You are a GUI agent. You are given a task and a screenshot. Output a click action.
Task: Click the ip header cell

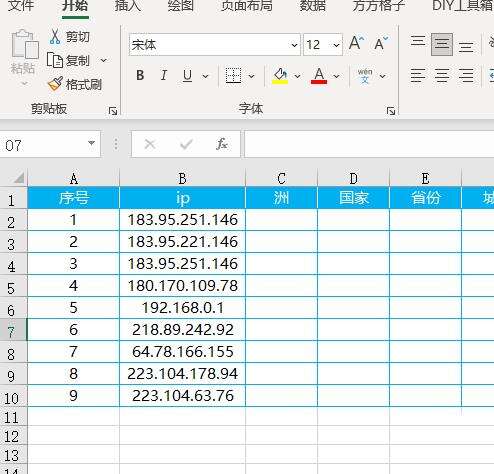click(x=182, y=198)
